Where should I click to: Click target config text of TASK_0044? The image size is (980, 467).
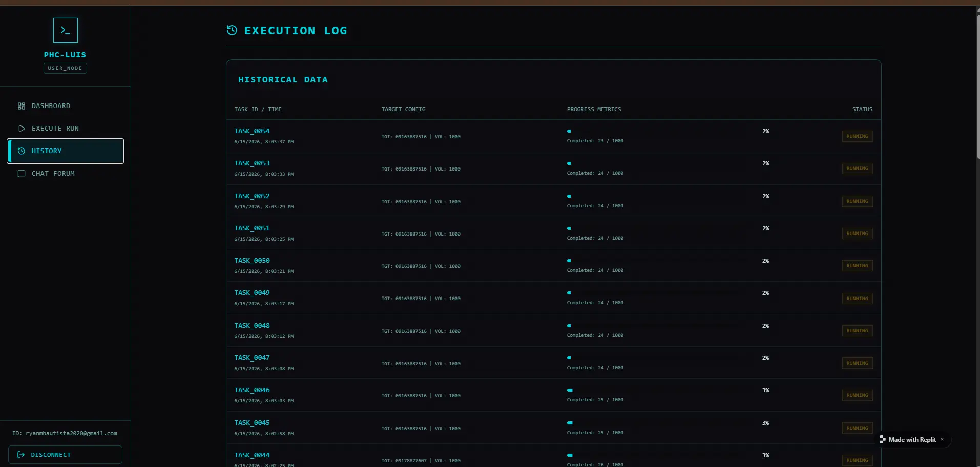coord(421,461)
